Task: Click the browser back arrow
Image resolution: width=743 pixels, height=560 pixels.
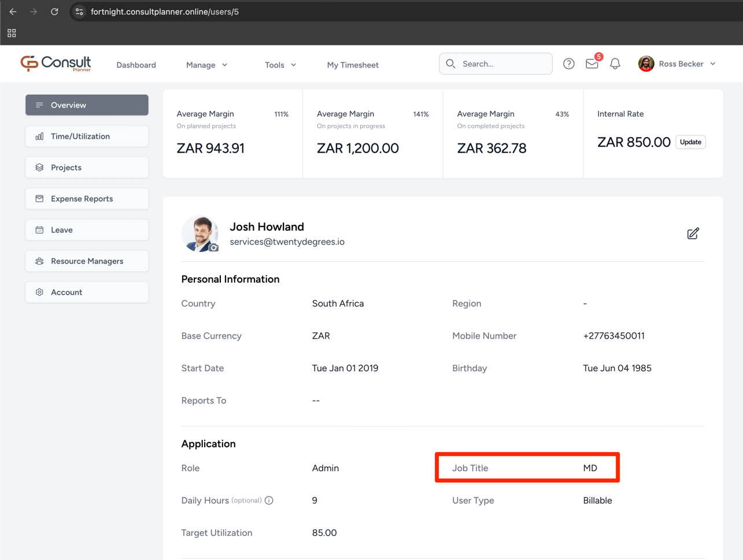Action: click(13, 12)
